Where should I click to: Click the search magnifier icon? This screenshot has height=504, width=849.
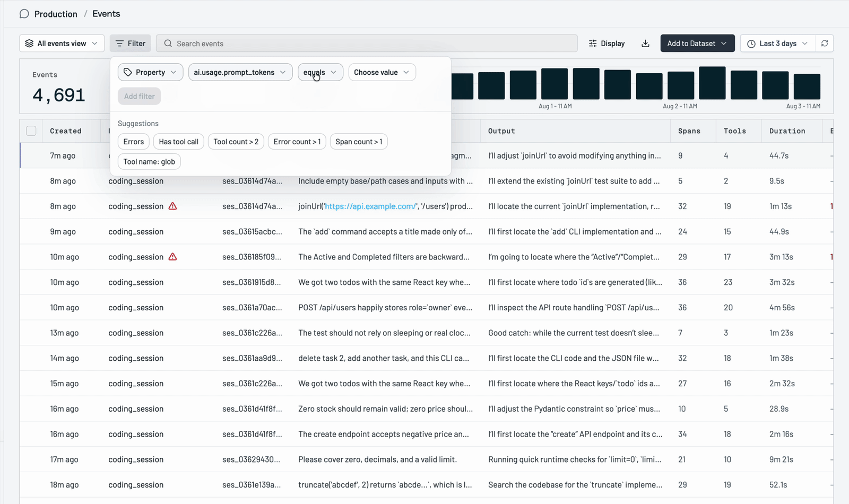point(168,44)
